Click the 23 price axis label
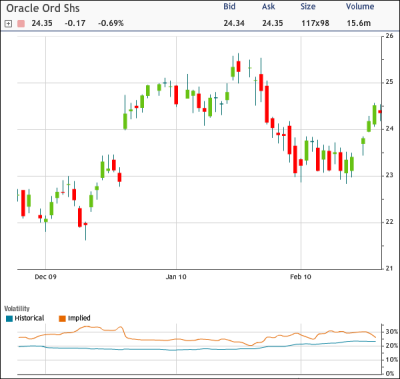The width and height of the screenshot is (400, 379). tap(389, 176)
